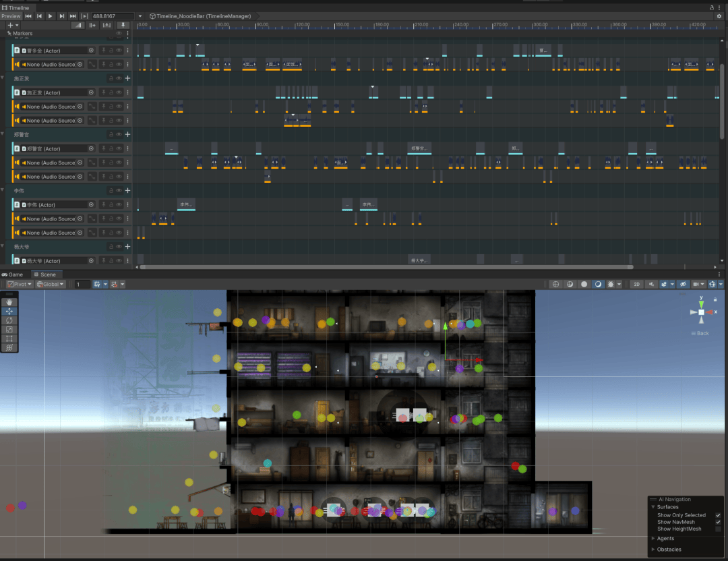
Task: Select Shaded Wireframe draw mode
Action: [x=570, y=285]
